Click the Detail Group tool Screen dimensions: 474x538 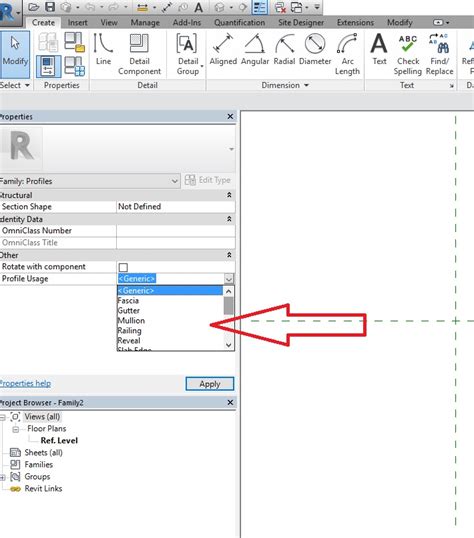[188, 54]
